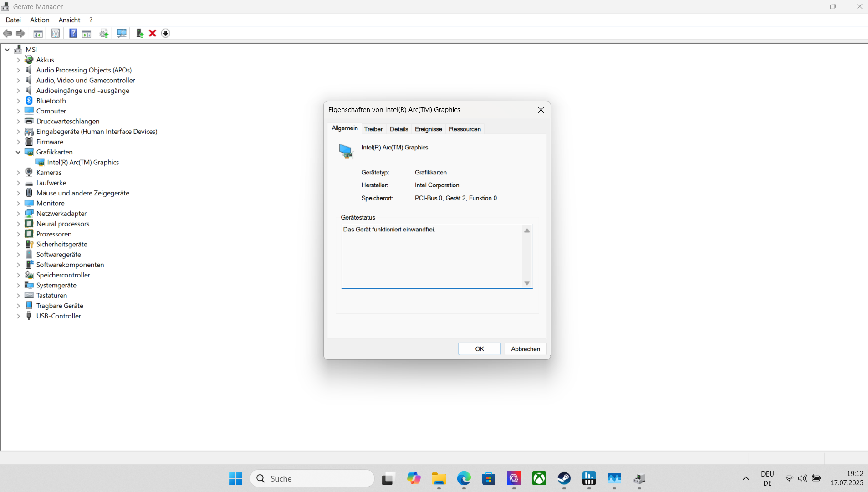Open the Aktion menu

(40, 20)
